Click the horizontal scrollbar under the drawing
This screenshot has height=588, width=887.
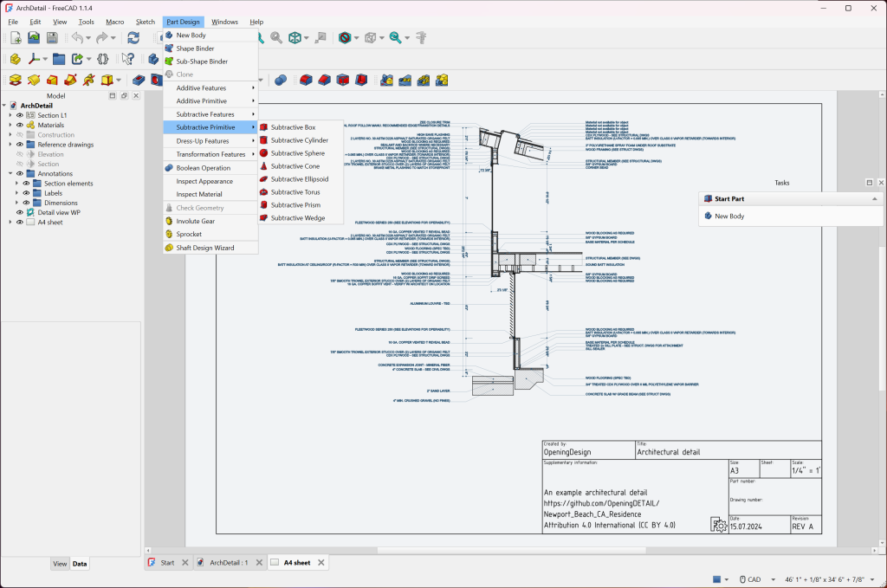(x=511, y=550)
